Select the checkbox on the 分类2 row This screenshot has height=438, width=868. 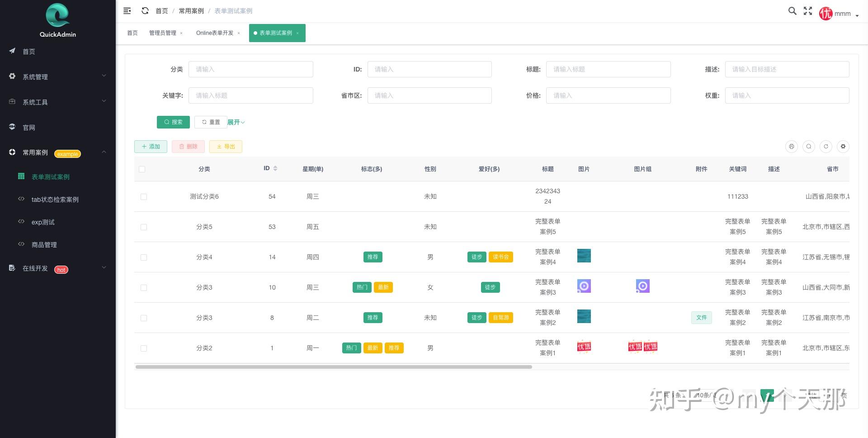point(144,348)
